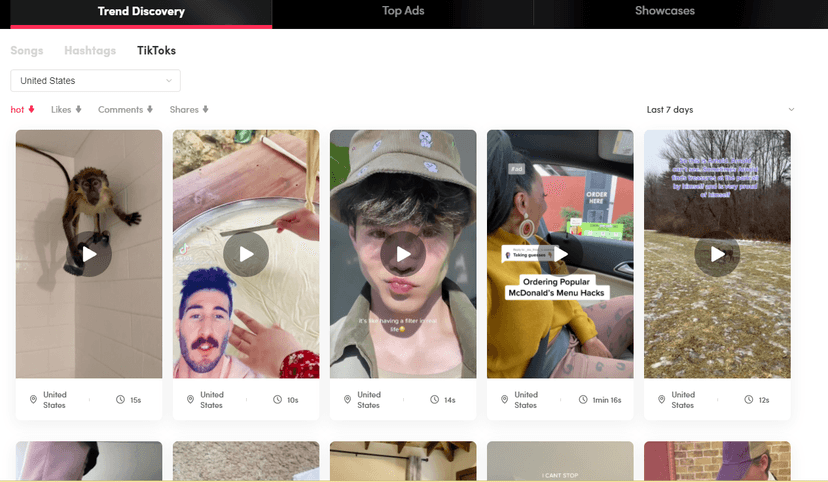Click clock icon beside 10s duration
The image size is (828, 482).
click(x=277, y=400)
